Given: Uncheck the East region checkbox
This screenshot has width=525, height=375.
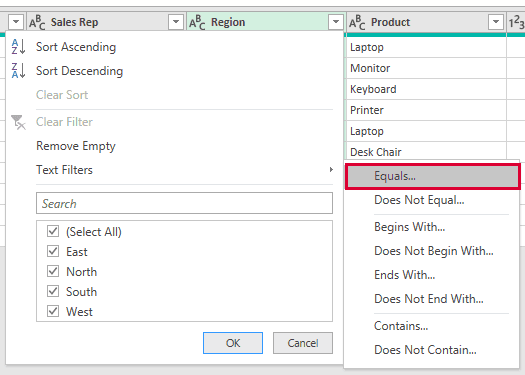Looking at the screenshot, I should click(53, 251).
